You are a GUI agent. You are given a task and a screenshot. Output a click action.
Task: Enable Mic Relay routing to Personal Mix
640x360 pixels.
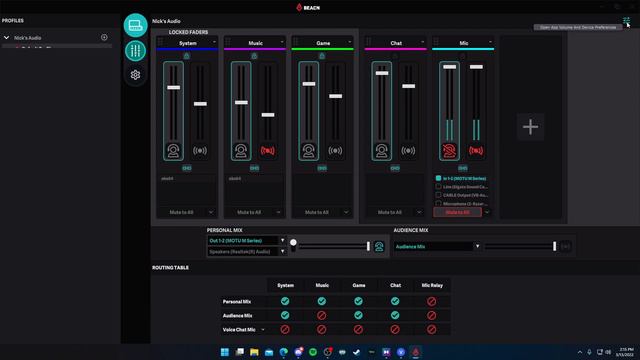(431, 301)
